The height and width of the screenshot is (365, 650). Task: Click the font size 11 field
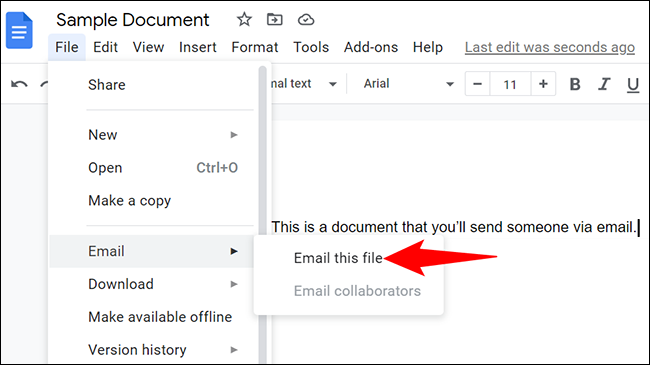point(510,84)
